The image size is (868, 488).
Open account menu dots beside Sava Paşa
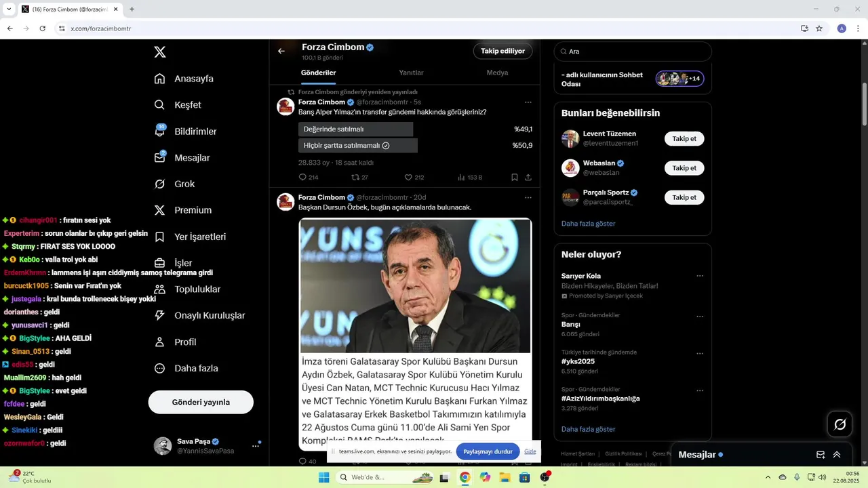pos(256,446)
